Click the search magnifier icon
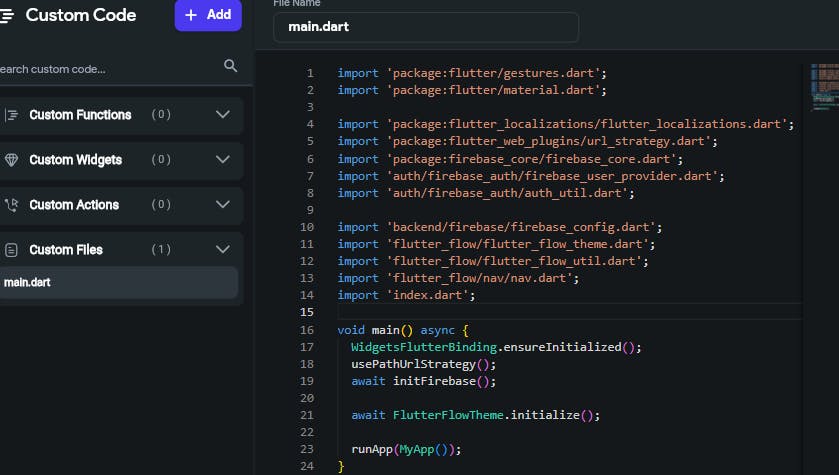The height and width of the screenshot is (475, 839). [230, 66]
